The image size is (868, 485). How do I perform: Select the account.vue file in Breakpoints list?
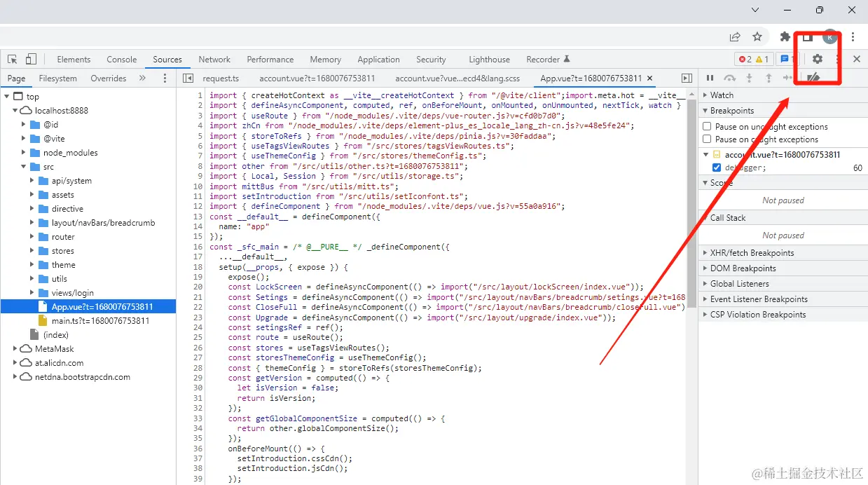pos(782,155)
